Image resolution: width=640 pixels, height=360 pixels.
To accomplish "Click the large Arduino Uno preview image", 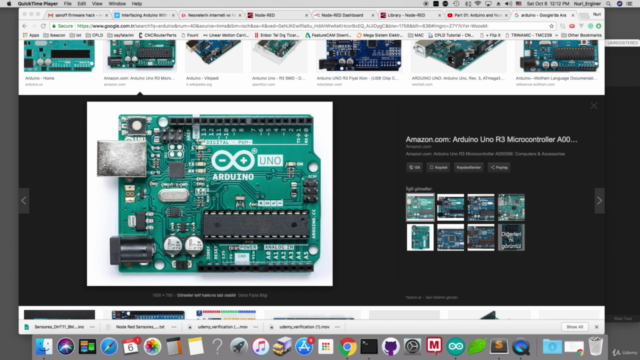I will pos(210,193).
